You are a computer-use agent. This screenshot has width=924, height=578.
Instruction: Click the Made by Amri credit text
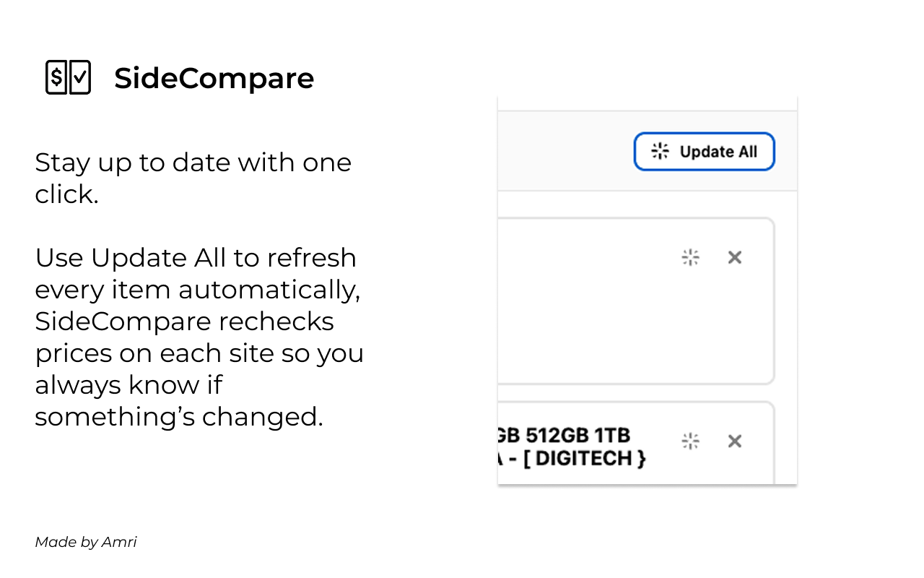(85, 542)
